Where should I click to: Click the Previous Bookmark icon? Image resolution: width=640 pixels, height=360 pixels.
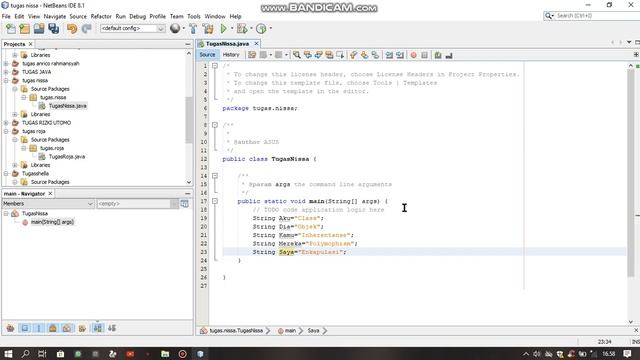pyautogui.click(x=353, y=55)
